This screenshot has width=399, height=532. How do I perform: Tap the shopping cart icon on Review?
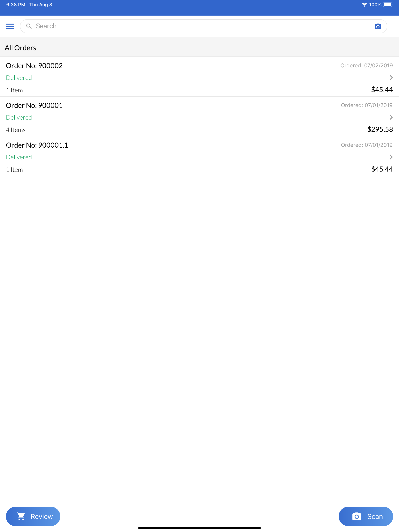(21, 516)
